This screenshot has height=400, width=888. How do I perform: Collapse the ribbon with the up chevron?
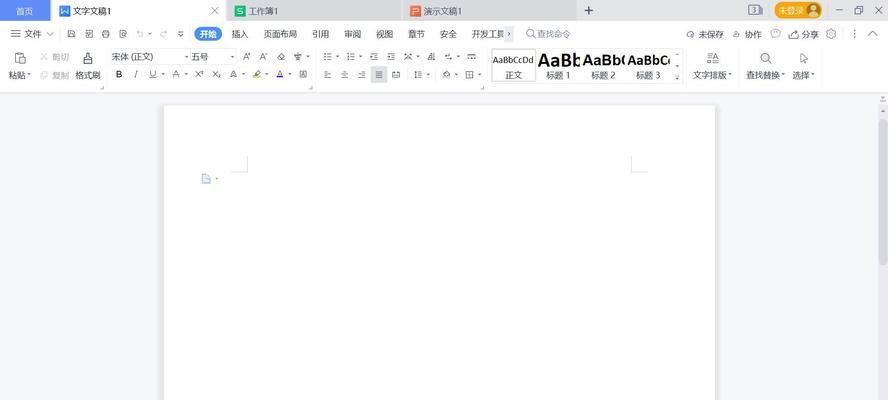pyautogui.click(x=872, y=34)
